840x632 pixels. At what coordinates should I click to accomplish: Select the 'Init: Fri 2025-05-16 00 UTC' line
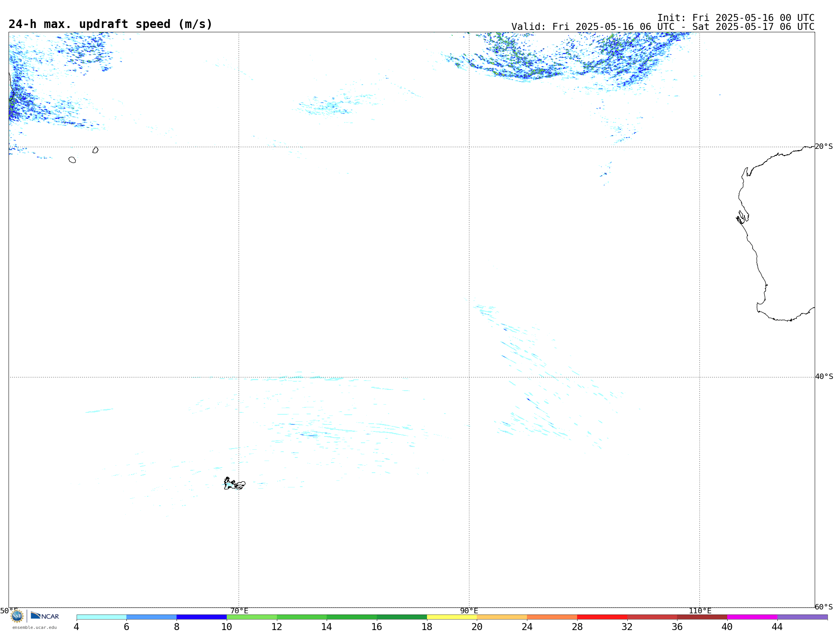(736, 18)
